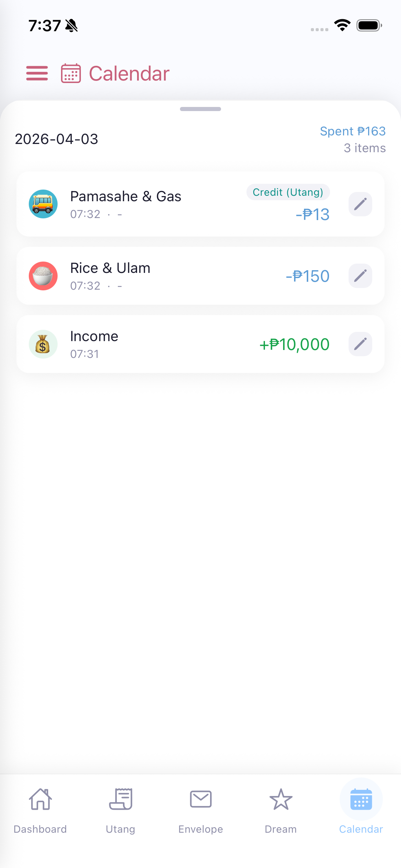401x868 pixels.
Task: Click the calendar icon in header
Action: point(71,73)
